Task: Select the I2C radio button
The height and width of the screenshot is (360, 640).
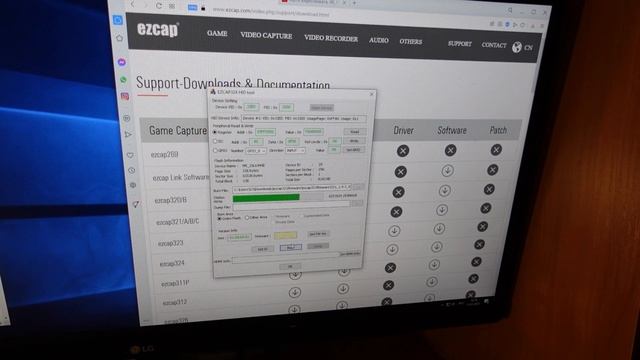Action: point(215,141)
